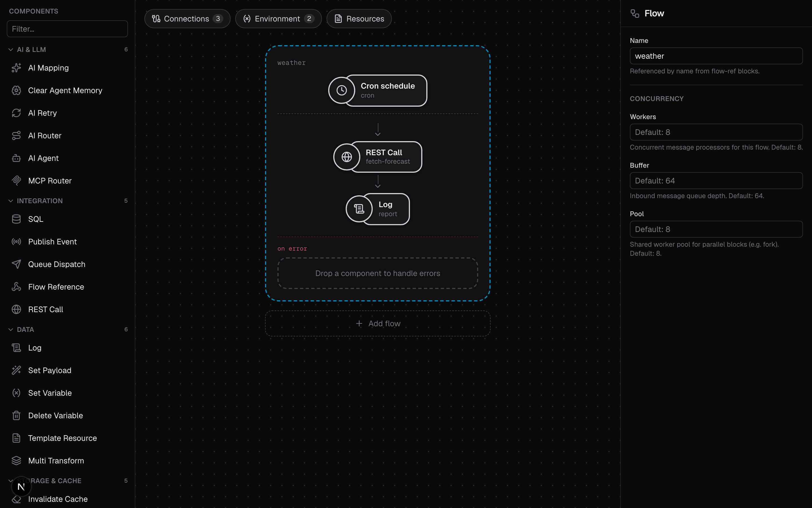
Task: Click the CONCURRENCY section heading
Action: (x=657, y=99)
